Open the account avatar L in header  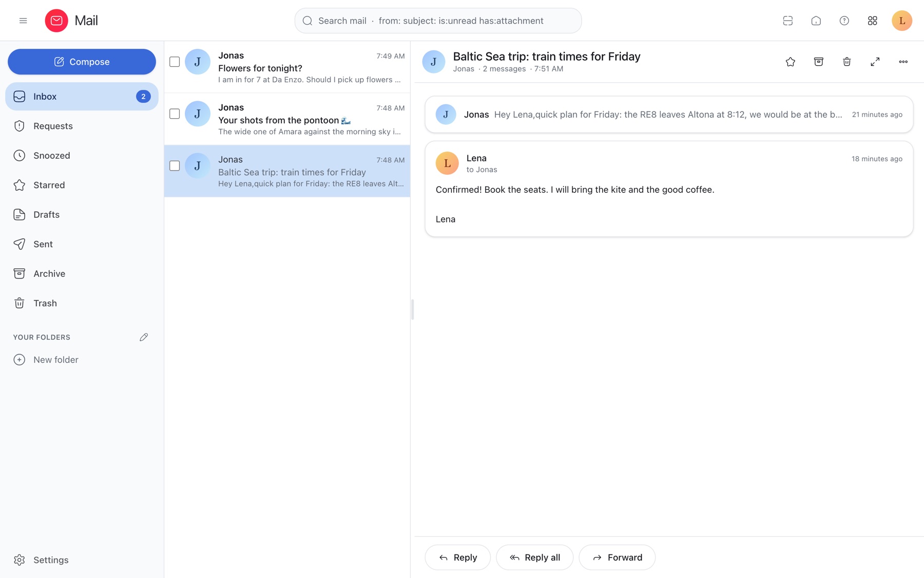[x=902, y=21]
